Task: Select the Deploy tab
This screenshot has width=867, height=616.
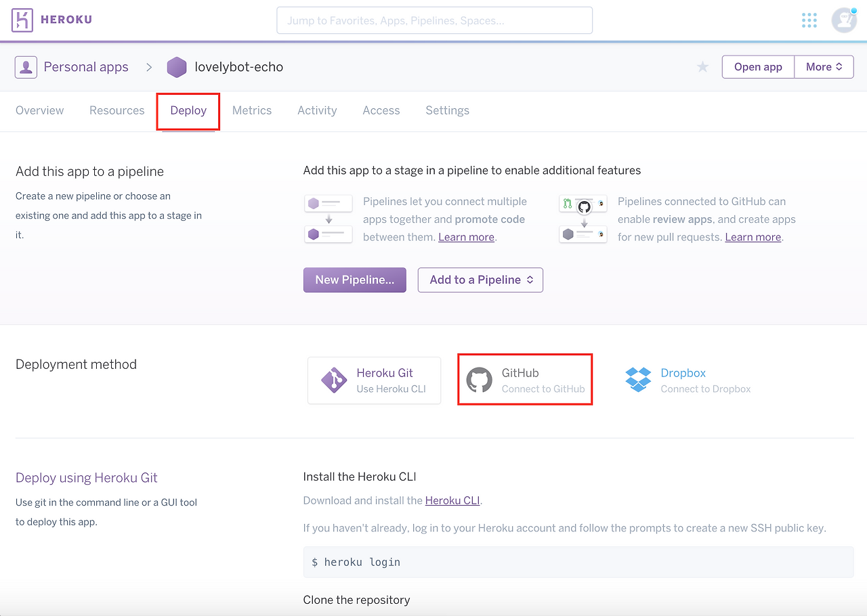Action: click(188, 110)
